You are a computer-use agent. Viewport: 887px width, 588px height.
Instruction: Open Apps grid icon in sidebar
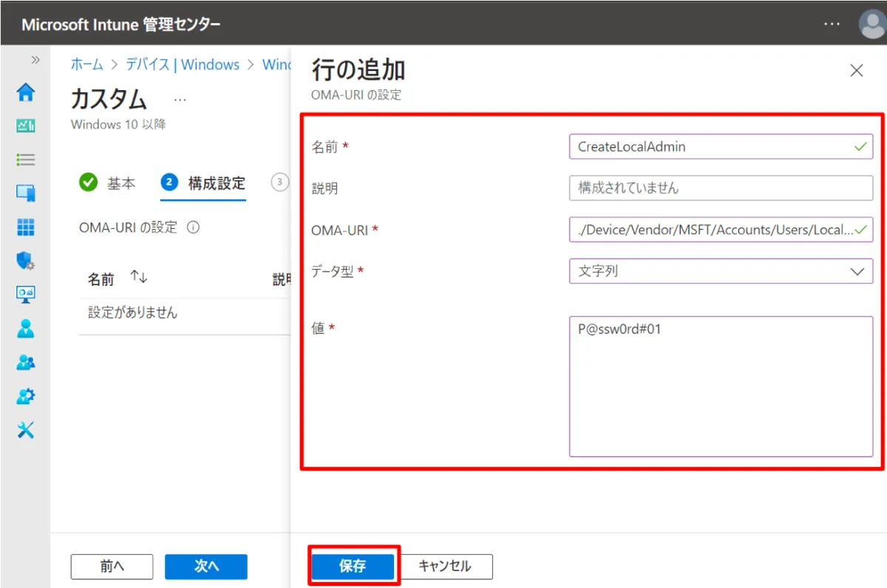tap(26, 227)
